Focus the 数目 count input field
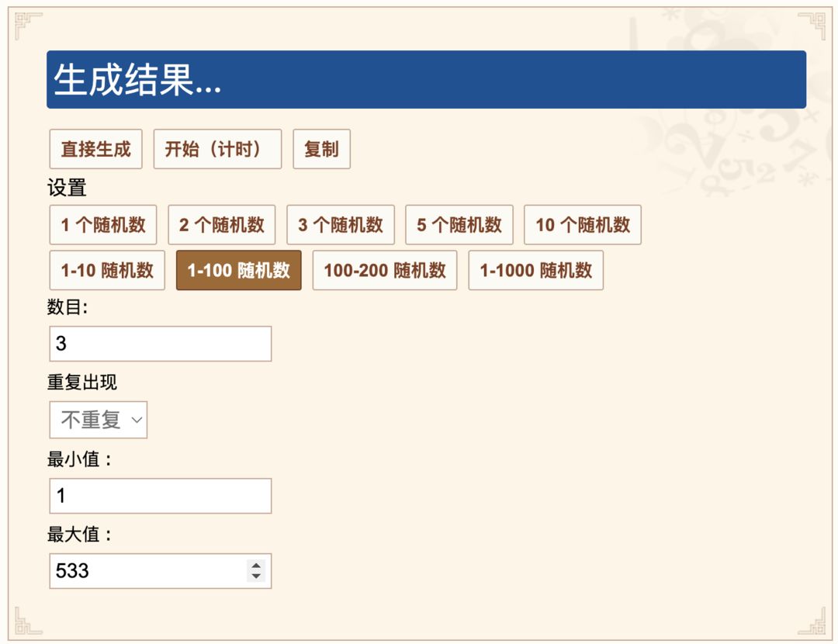838x644 pixels. [161, 344]
